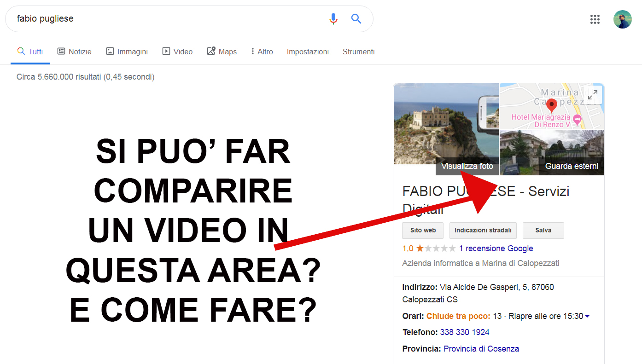Open the Altro menu
642x364 pixels.
click(x=262, y=52)
